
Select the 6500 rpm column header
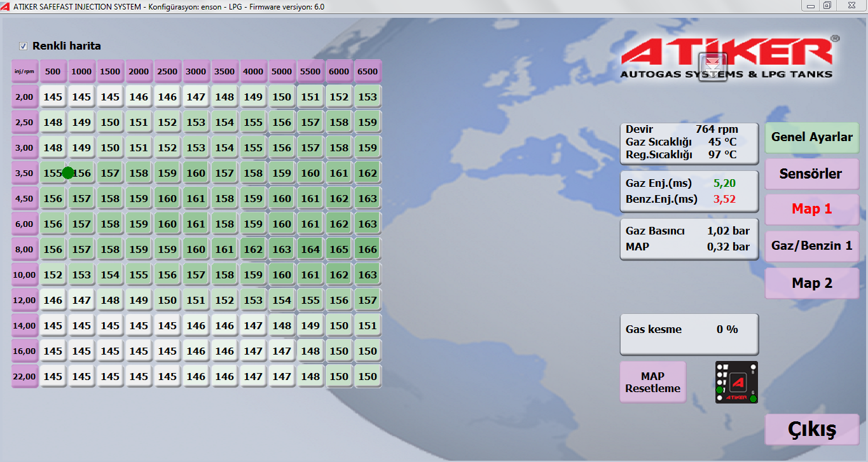[x=368, y=71]
